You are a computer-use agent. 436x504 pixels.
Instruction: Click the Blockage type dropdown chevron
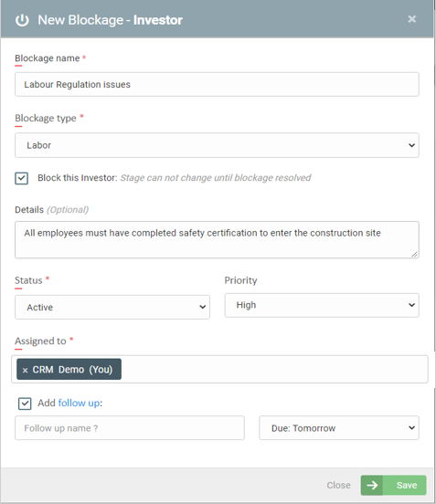[411, 145]
